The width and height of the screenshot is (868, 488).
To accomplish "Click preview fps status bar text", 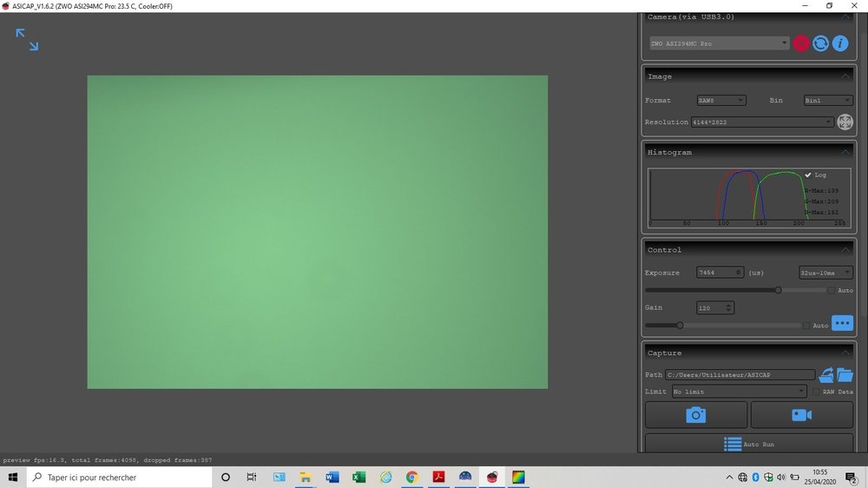I will 108,459.
